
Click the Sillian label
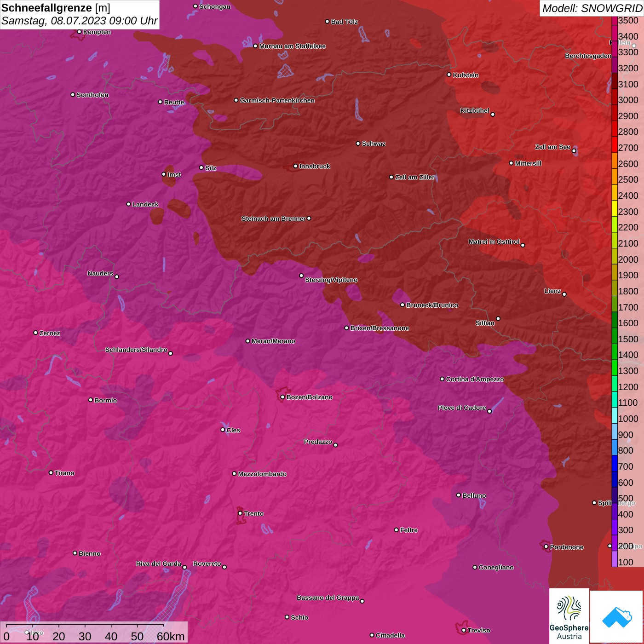click(485, 323)
